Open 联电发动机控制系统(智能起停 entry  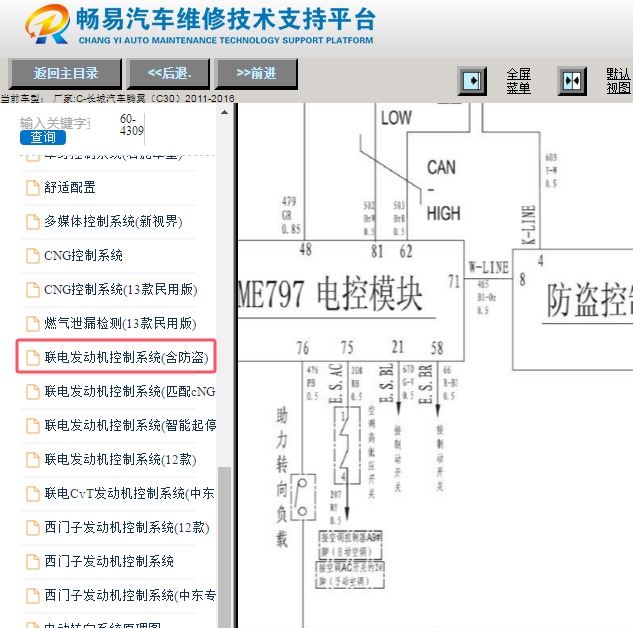[x=130, y=425]
